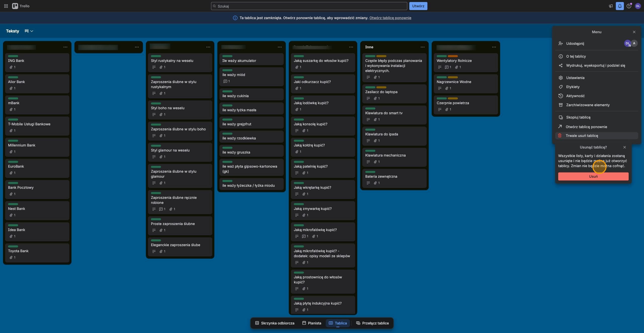This screenshot has height=333, width=644.
Task: Close the Usunąć tablicę? dialog
Action: pos(625,147)
